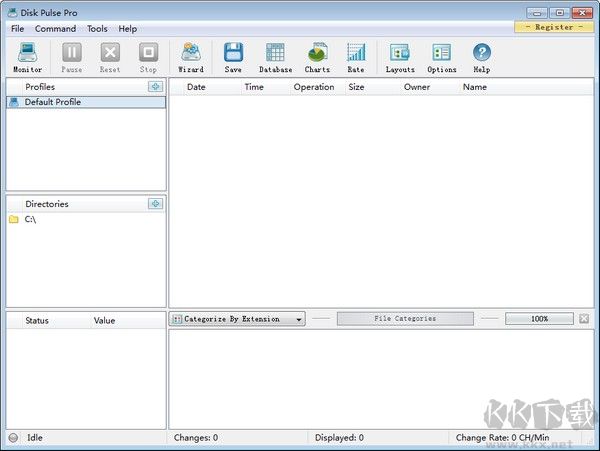This screenshot has height=451, width=600.
Task: Click the Directories panel header
Action: coord(47,204)
